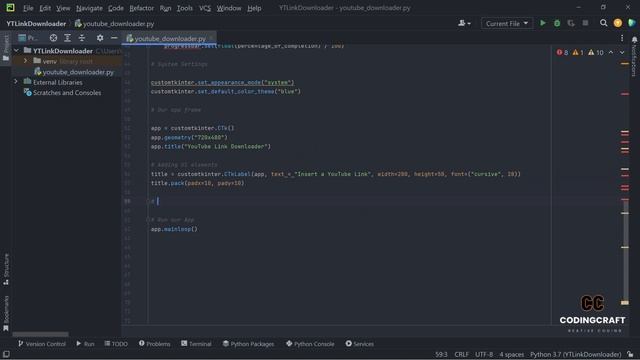Click the read-only lock icon in status bar
Screen dimensions: 640x360
[631, 354]
